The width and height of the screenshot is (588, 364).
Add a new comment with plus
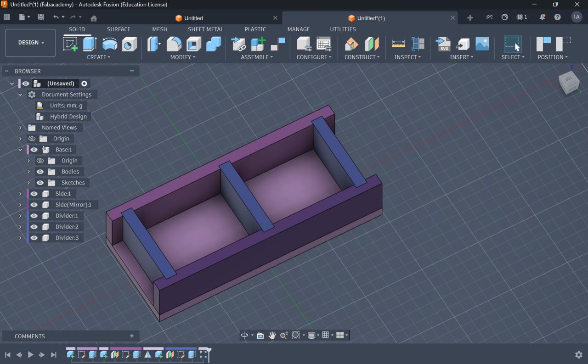(132, 336)
